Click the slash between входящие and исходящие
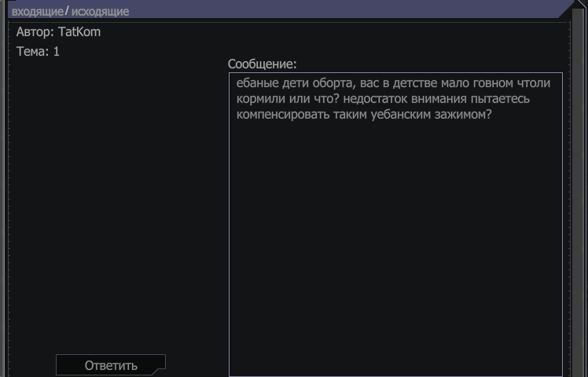The height and width of the screenshot is (377, 588). tap(68, 11)
